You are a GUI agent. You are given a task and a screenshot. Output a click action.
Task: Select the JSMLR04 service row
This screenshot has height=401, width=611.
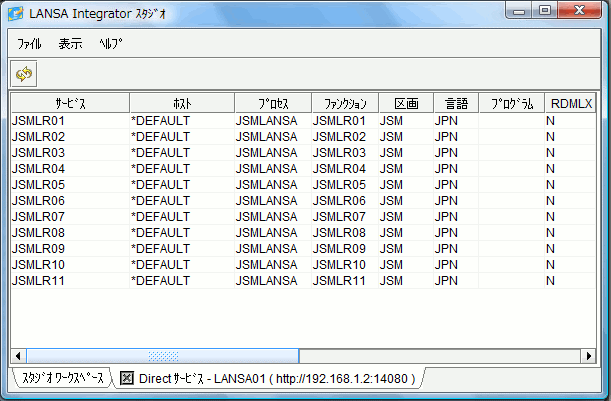click(x=303, y=169)
